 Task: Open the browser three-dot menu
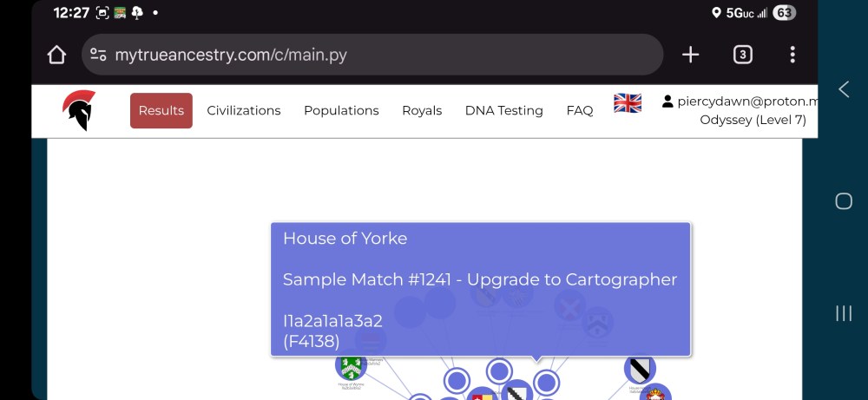792,56
